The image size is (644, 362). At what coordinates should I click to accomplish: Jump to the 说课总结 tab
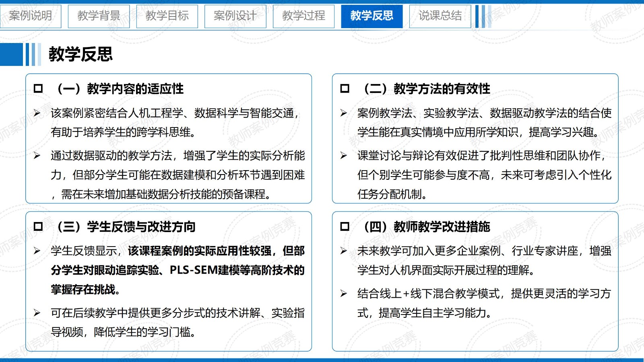pos(440,16)
